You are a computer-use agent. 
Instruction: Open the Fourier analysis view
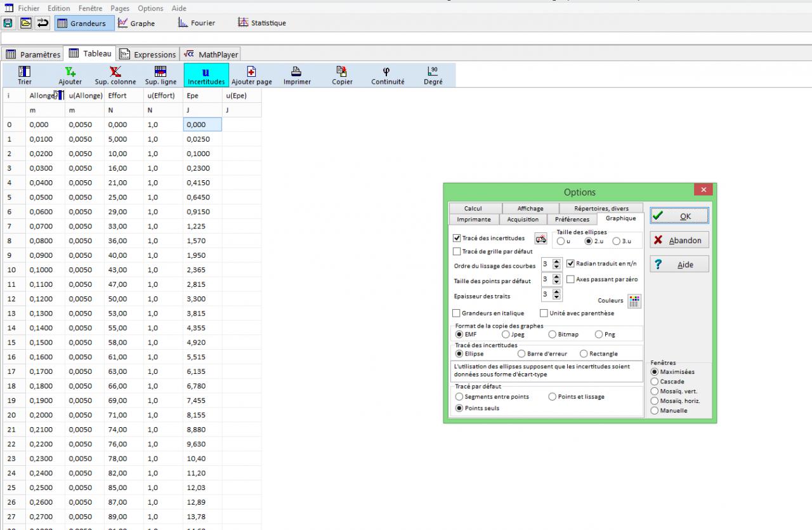pyautogui.click(x=197, y=23)
